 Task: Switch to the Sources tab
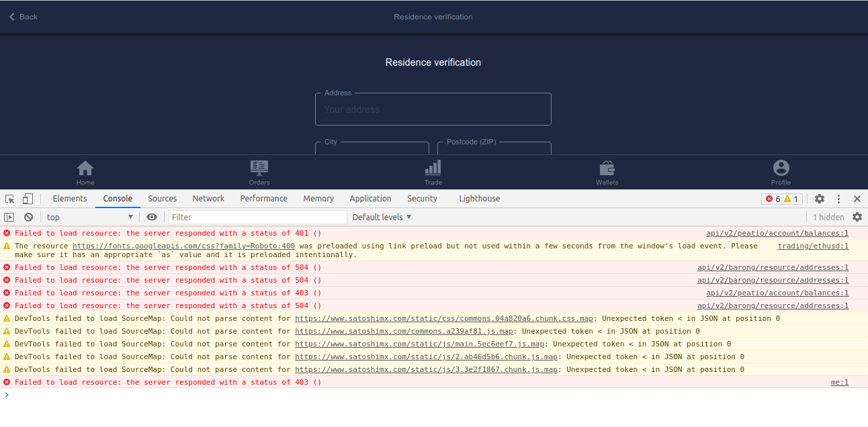pos(162,198)
